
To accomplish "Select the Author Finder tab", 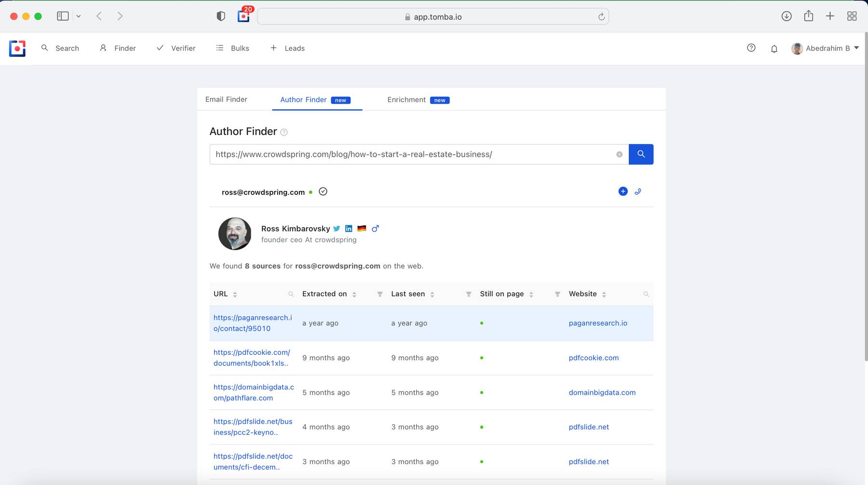I will point(316,100).
